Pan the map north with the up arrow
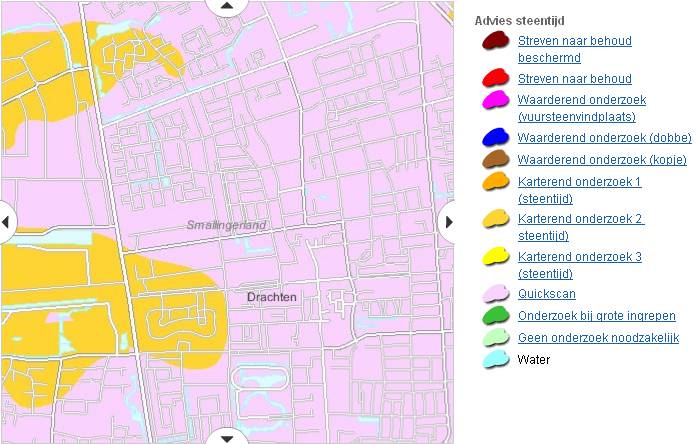 pyautogui.click(x=227, y=5)
